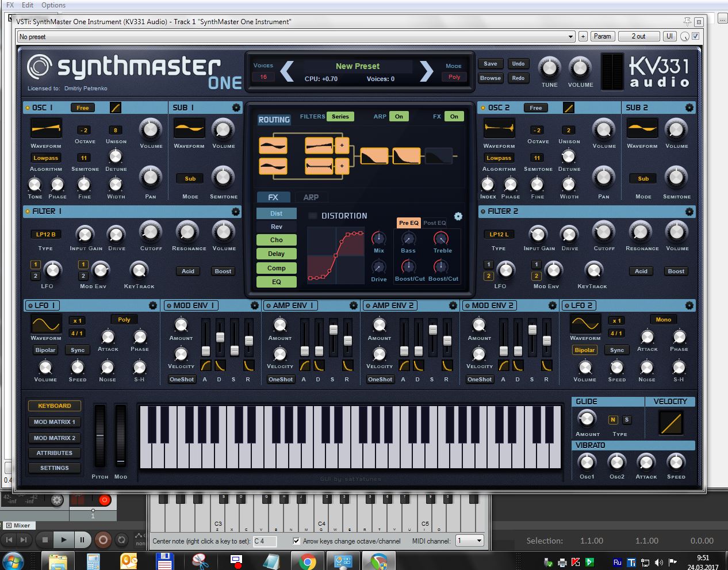Select Pre EQ tab

409,223
